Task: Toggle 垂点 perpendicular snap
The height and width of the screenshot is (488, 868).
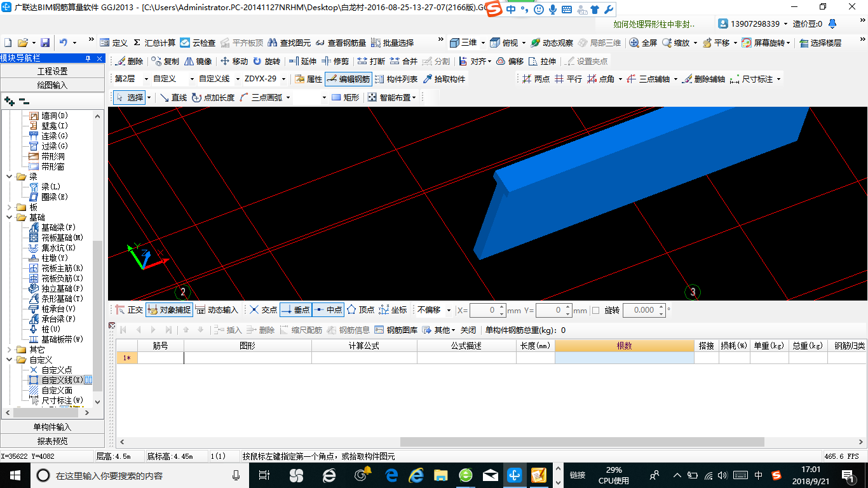Action: pos(295,310)
